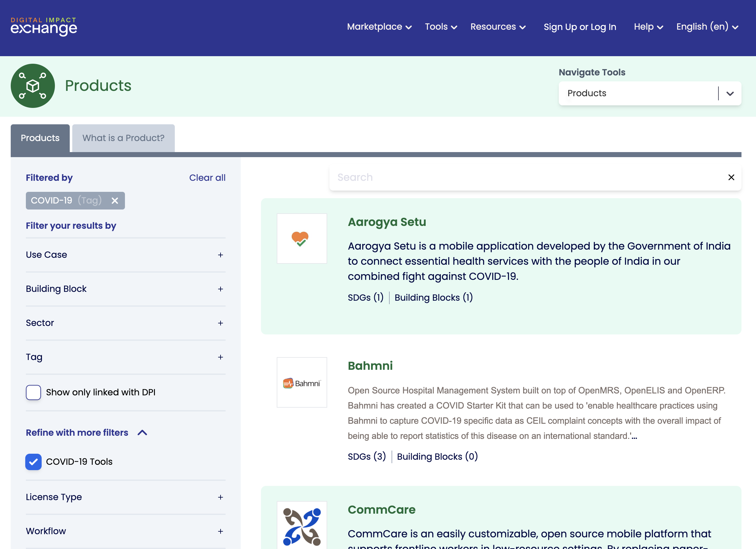Expand the License Type filter

(x=126, y=497)
